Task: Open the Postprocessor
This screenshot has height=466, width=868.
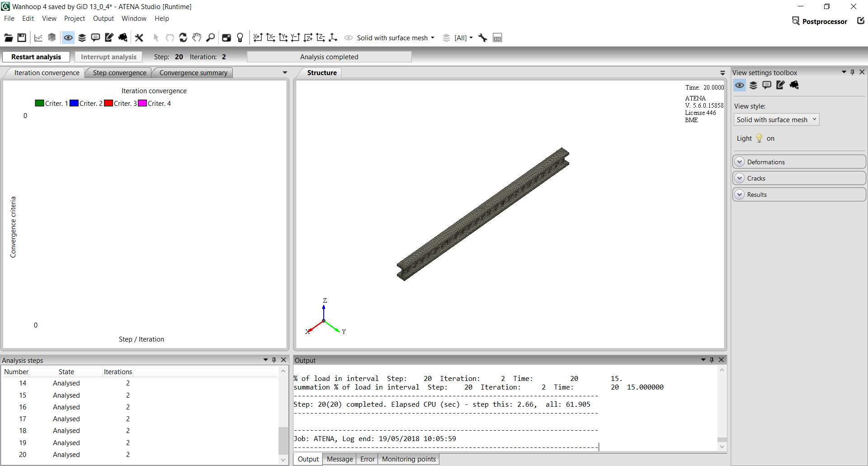Action: tap(820, 21)
